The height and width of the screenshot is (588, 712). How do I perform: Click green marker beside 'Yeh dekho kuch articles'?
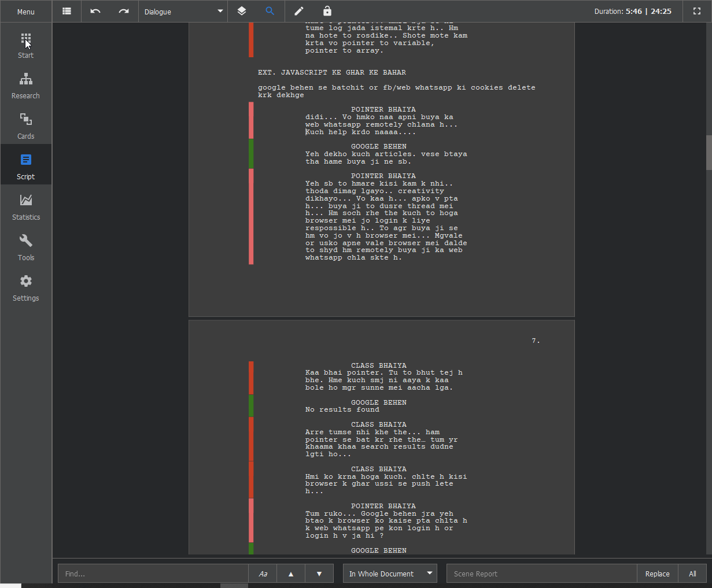251,154
